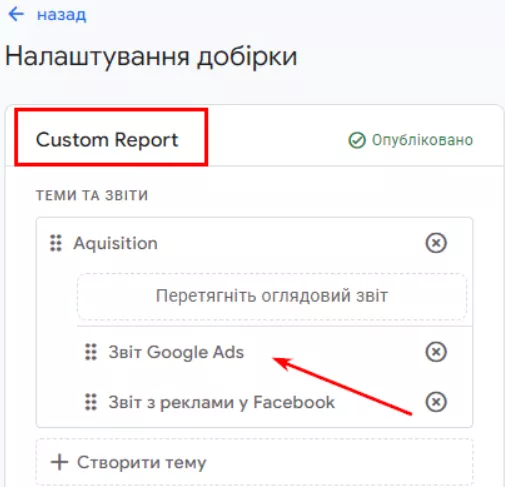
Task: Grab the handle of Звіт з реклами у Facebook
Action: pos(91,402)
